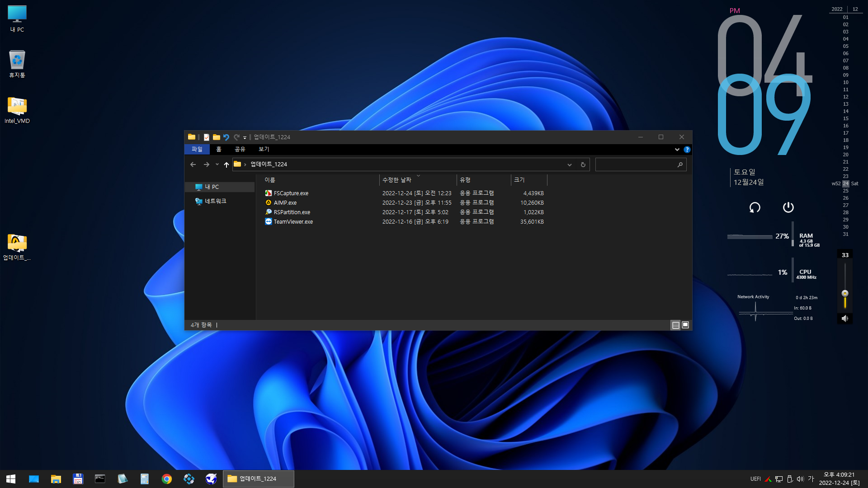Open the 내 PC desktop icon

tap(17, 19)
